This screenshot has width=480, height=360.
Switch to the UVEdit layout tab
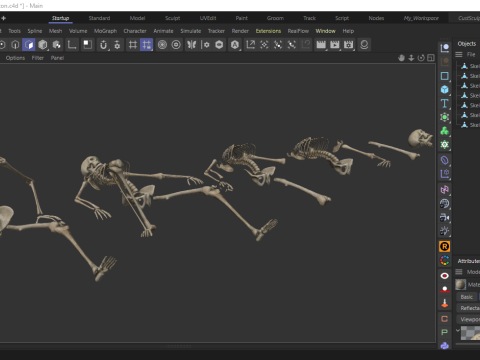208,18
